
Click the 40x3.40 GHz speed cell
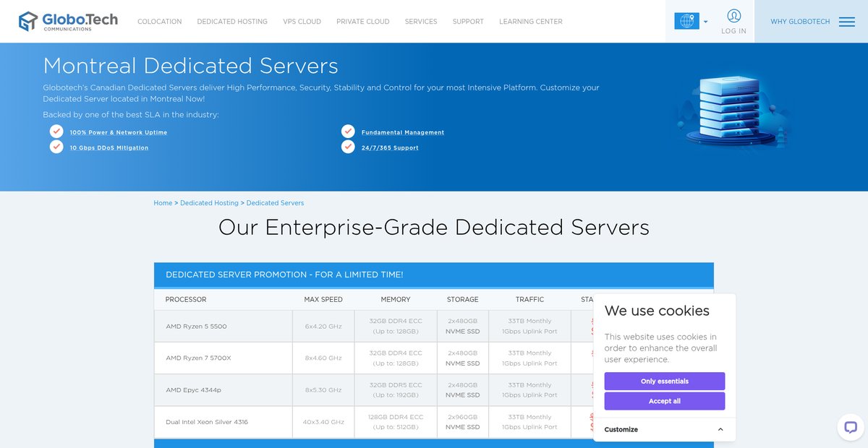coord(323,422)
